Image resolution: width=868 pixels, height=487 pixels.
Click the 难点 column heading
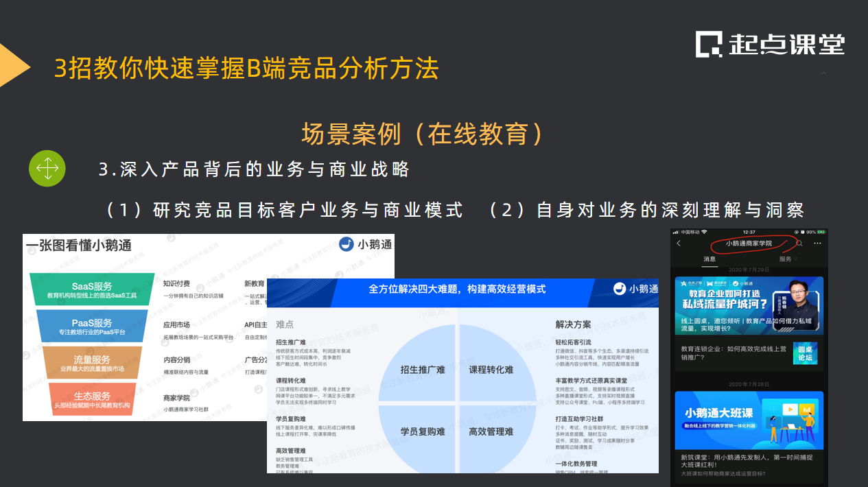click(x=285, y=324)
